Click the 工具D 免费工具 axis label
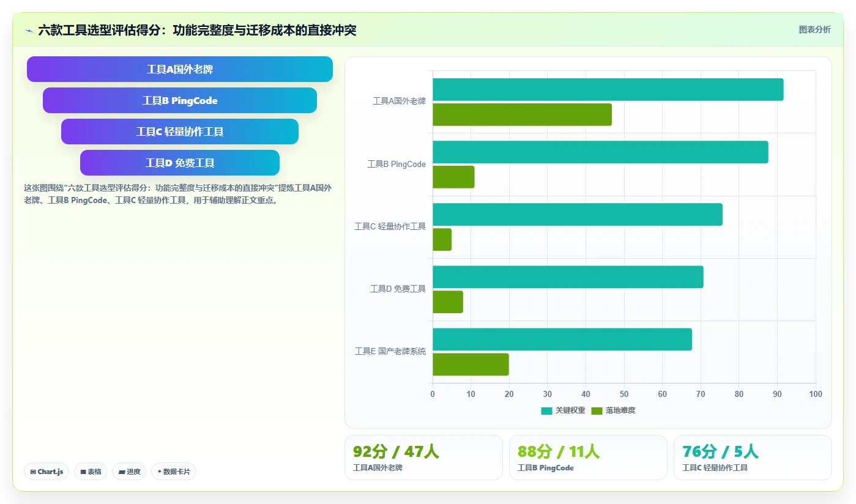This screenshot has height=504, width=856. tap(398, 289)
